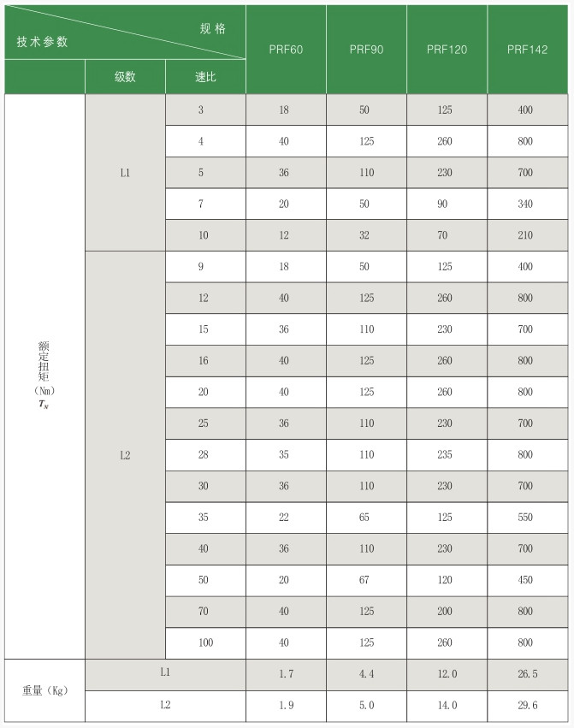574x728 pixels.
Task: Select the speed ratio 100 cell
Action: 205,642
